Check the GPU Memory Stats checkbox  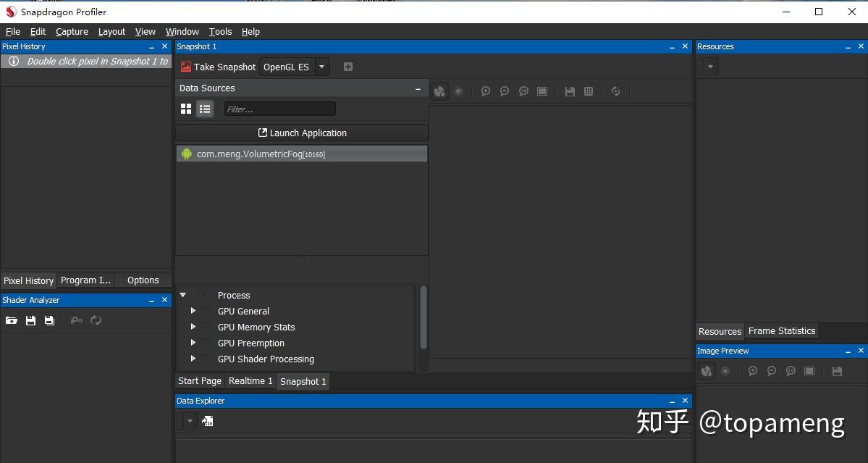(206, 328)
